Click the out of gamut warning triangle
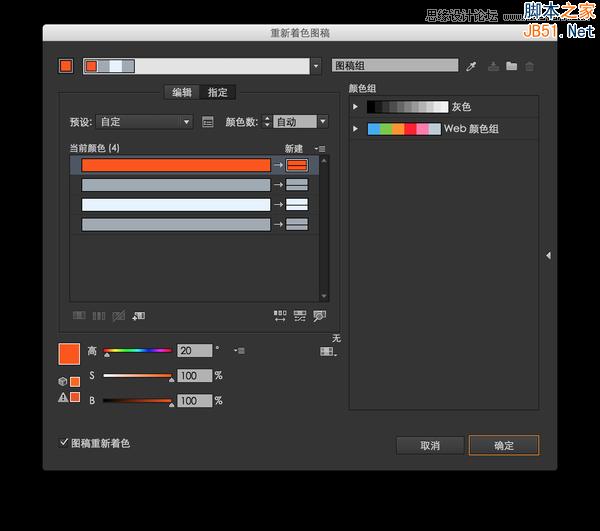600x531 pixels. click(63, 398)
